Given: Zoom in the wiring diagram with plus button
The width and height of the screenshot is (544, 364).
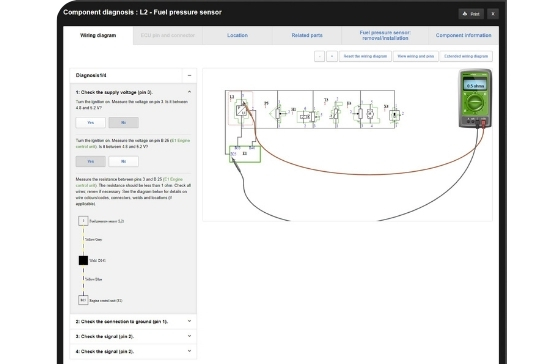Looking at the screenshot, I should pos(332,56).
